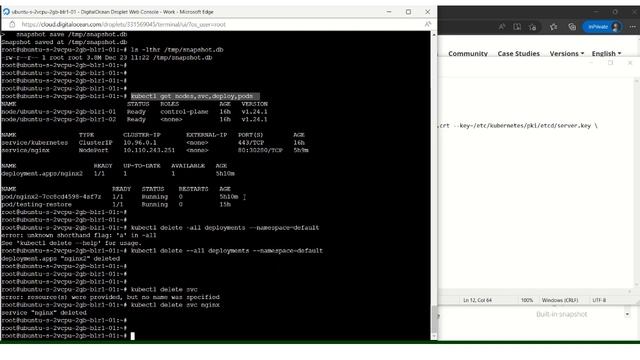Click the 'kubectl delete --all deployments' command line
This screenshot has width=640, height=360.
[x=227, y=251]
